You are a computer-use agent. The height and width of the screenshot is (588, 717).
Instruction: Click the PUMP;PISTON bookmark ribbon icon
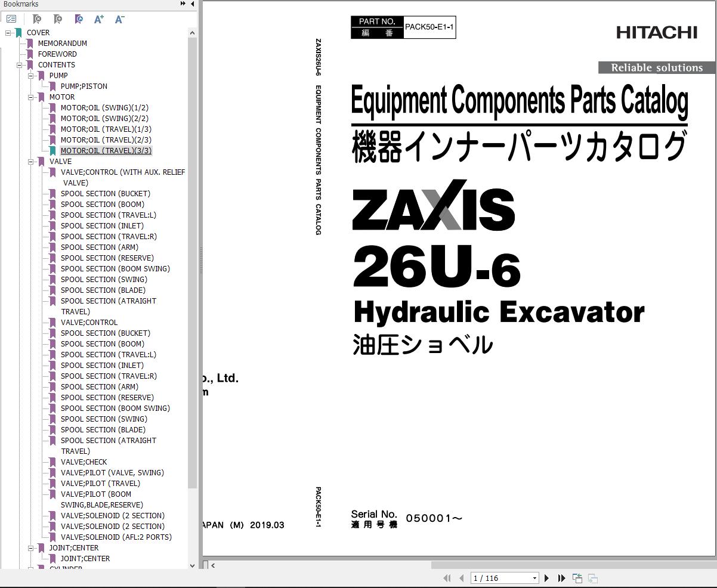coord(52,86)
